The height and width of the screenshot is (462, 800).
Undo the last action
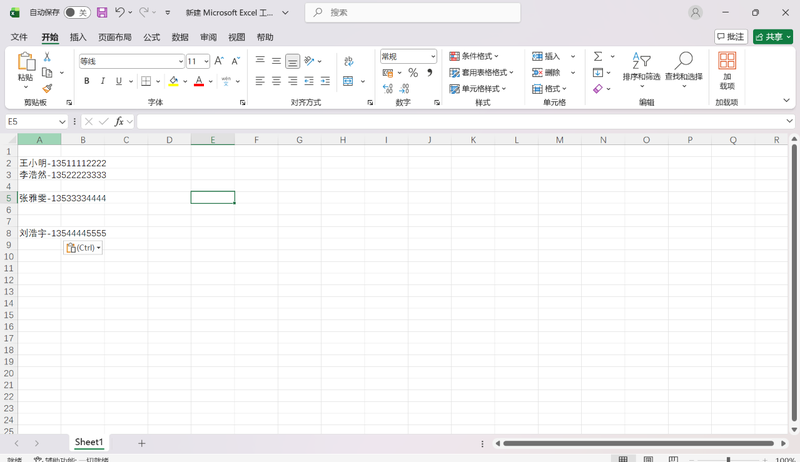[x=120, y=12]
